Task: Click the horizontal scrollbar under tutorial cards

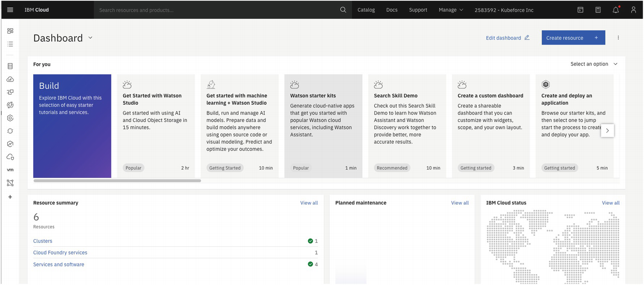Action: (117, 181)
